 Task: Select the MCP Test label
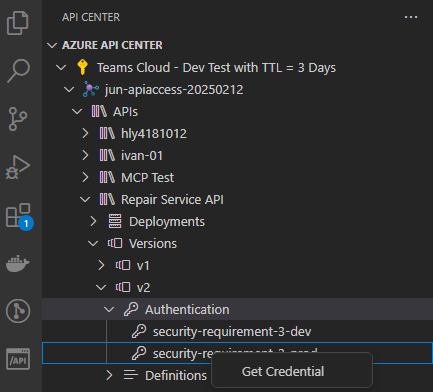point(147,178)
